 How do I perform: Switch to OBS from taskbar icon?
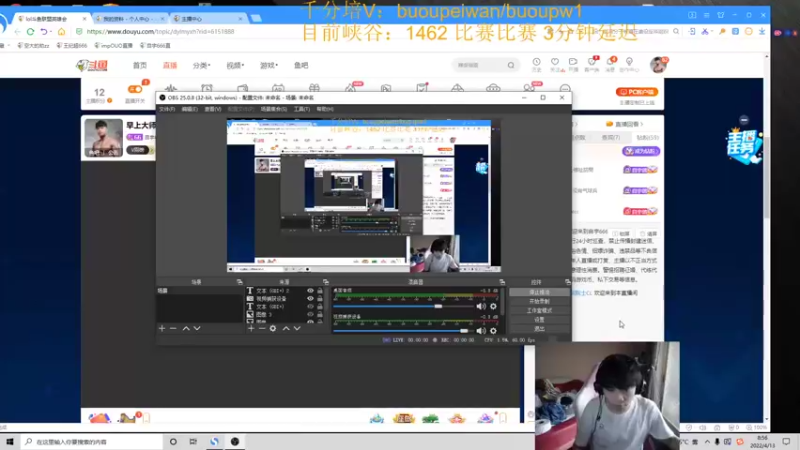click(x=235, y=442)
